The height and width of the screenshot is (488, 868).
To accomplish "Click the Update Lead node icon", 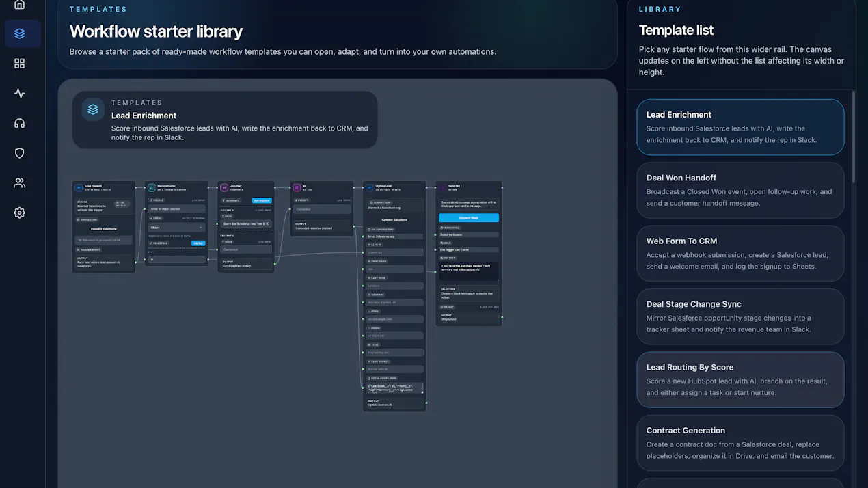I will pos(370,187).
